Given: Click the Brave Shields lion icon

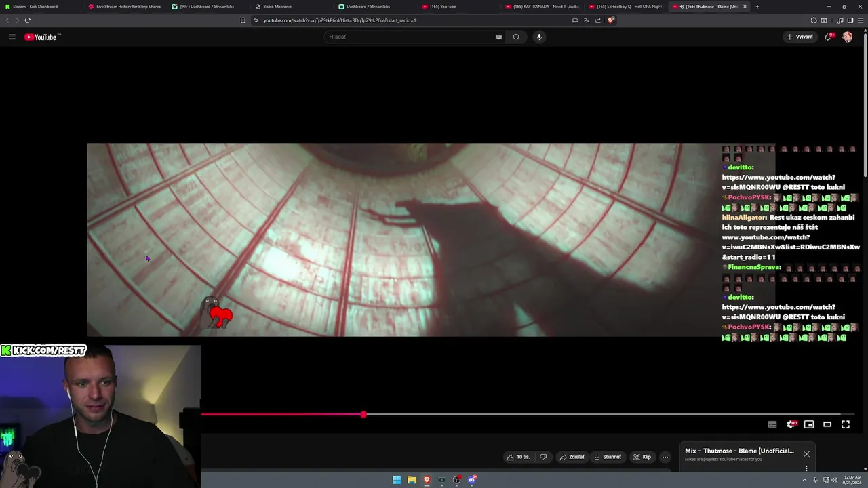Looking at the screenshot, I should (x=610, y=20).
